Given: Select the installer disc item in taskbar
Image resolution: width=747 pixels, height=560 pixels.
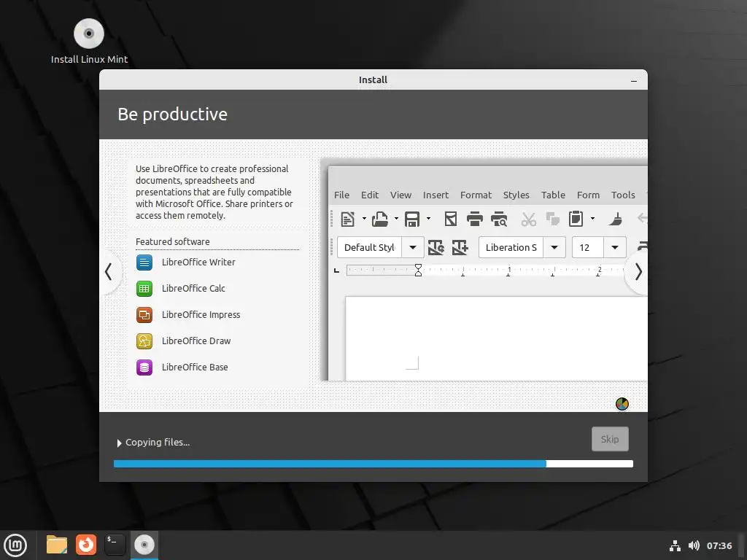Looking at the screenshot, I should [144, 545].
